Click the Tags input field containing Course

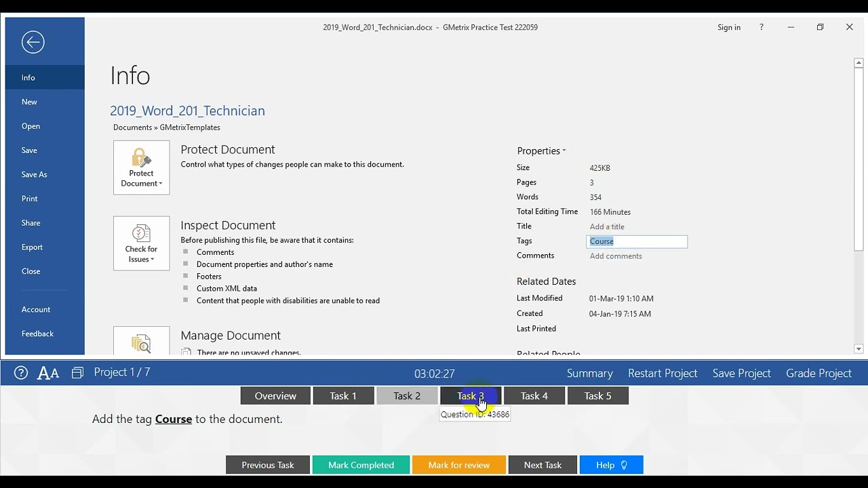pyautogui.click(x=637, y=241)
